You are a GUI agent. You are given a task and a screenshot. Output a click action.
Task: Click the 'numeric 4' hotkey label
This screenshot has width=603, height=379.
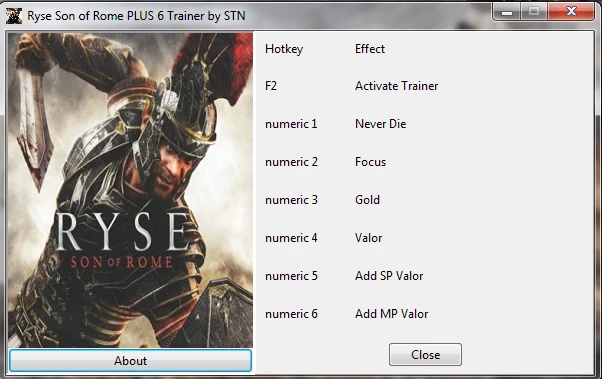[x=291, y=238]
